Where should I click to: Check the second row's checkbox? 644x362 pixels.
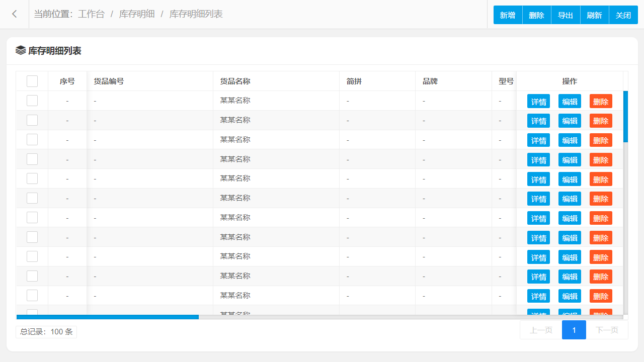pos(32,120)
